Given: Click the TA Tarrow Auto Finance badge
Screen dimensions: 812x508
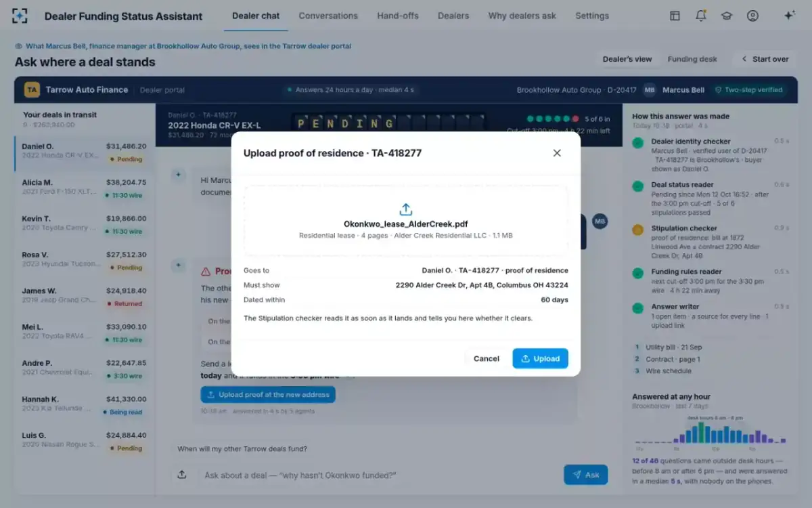Looking at the screenshot, I should [x=32, y=89].
